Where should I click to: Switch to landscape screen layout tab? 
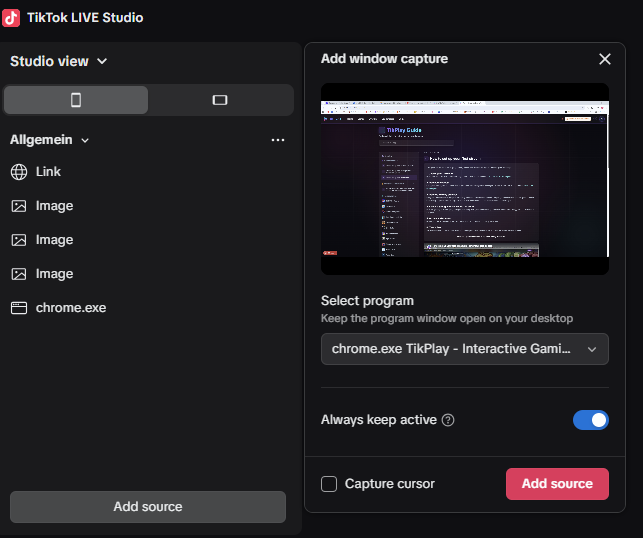click(x=220, y=100)
